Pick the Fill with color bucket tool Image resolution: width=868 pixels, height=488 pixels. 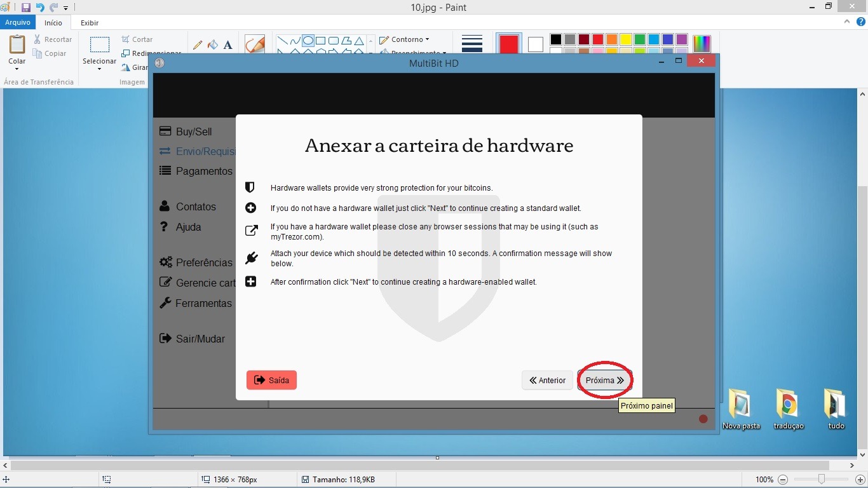tap(213, 44)
